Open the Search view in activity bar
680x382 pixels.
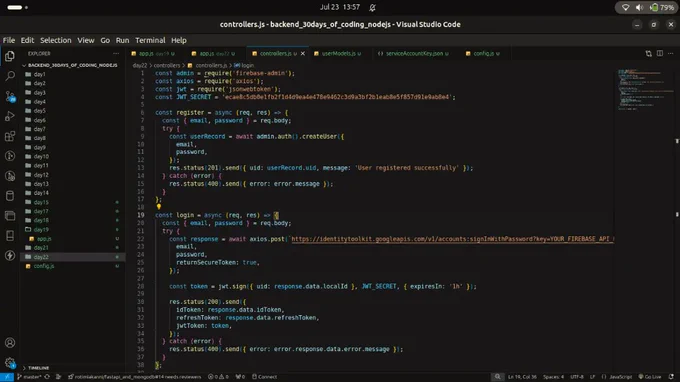click(x=10, y=76)
